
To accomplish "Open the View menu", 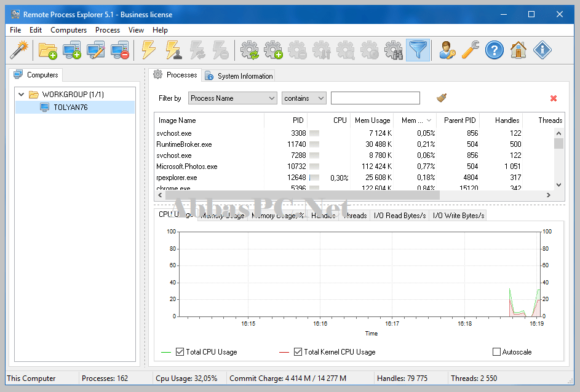I will 136,30.
